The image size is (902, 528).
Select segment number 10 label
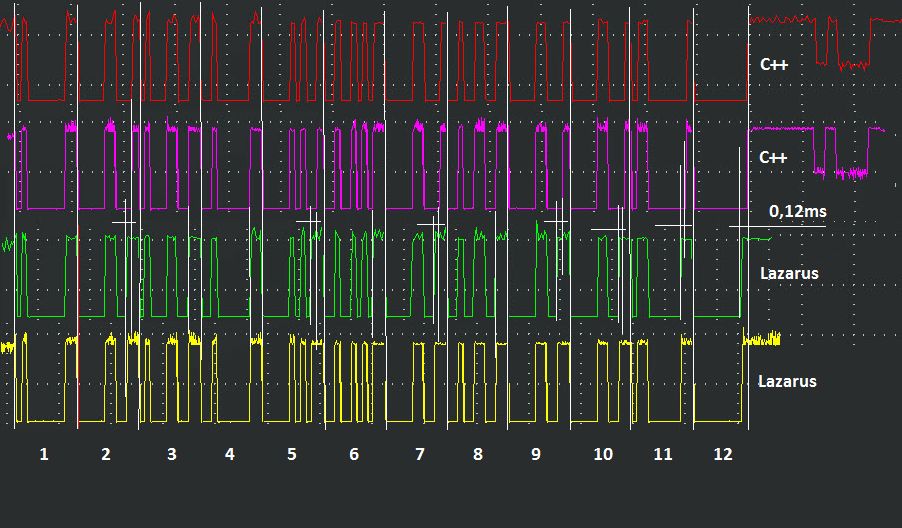(x=603, y=454)
